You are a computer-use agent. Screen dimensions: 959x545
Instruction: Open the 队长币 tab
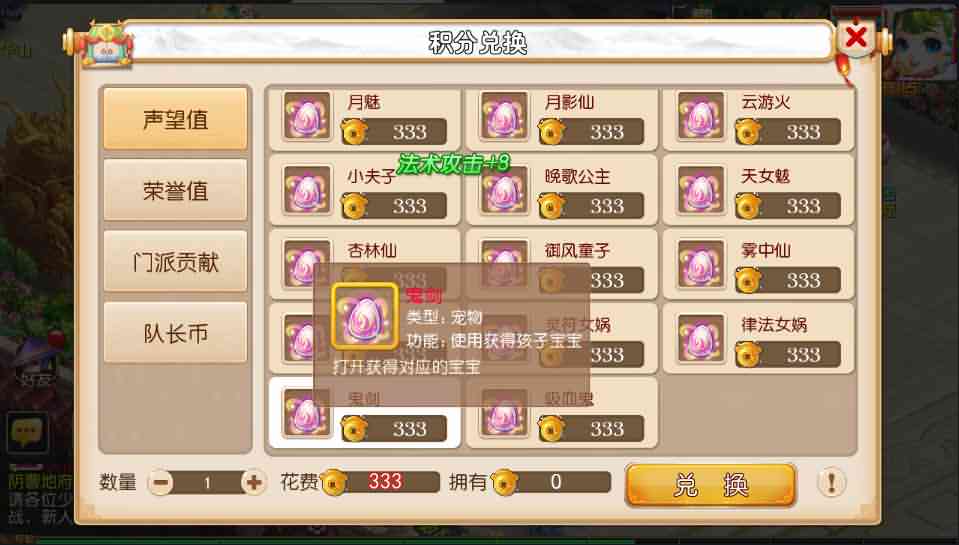176,333
